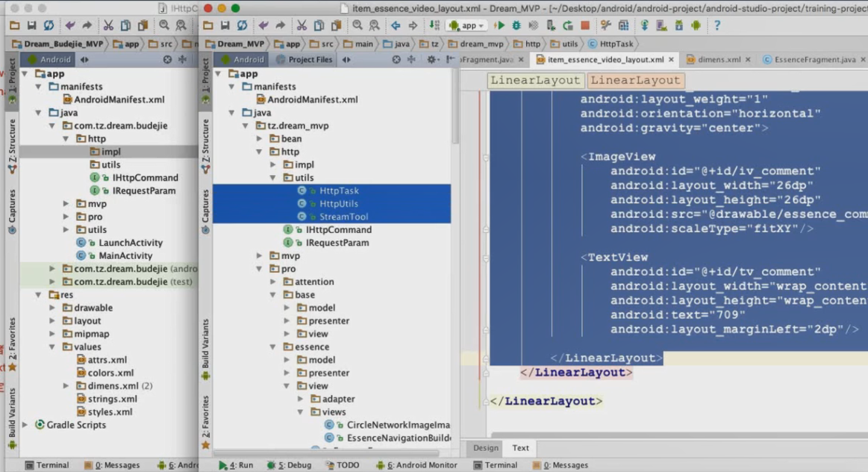Expand attention folder in Dream_MVP tree

point(272,282)
